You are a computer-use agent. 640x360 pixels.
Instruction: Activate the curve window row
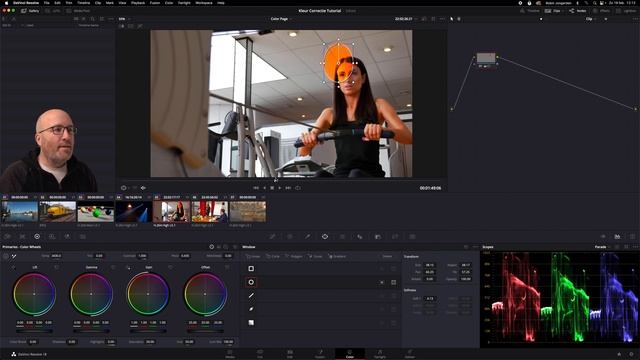[x=321, y=309]
